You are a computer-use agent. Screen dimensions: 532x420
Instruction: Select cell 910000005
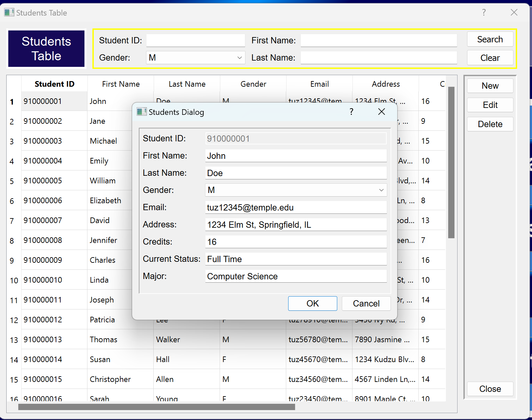pos(54,181)
